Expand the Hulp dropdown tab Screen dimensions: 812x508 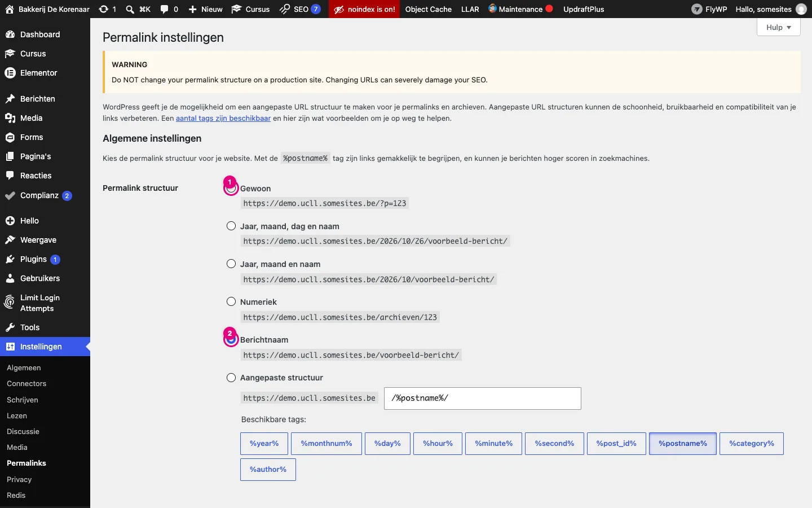(778, 27)
